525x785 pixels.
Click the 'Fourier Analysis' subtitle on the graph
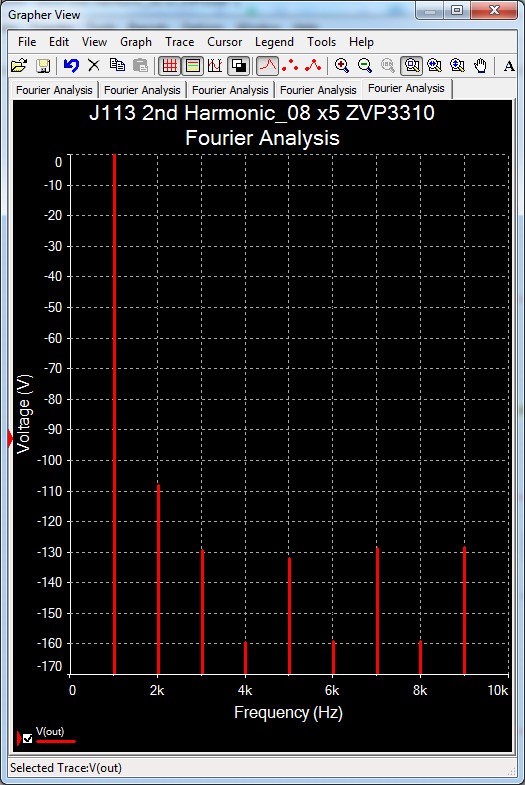click(x=262, y=138)
